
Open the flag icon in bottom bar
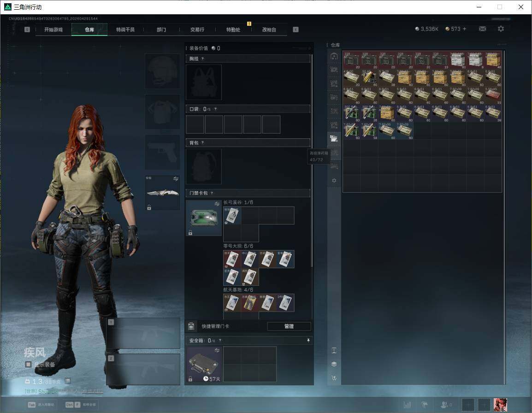click(x=425, y=405)
